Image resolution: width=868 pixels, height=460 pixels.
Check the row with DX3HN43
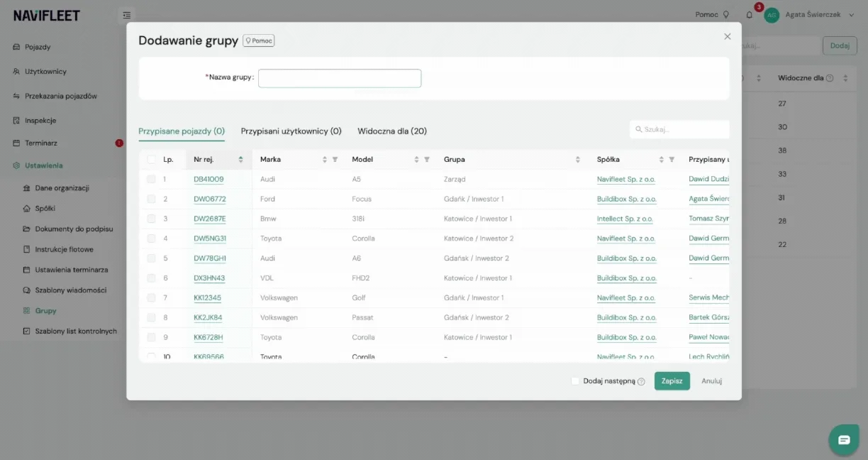tap(151, 278)
